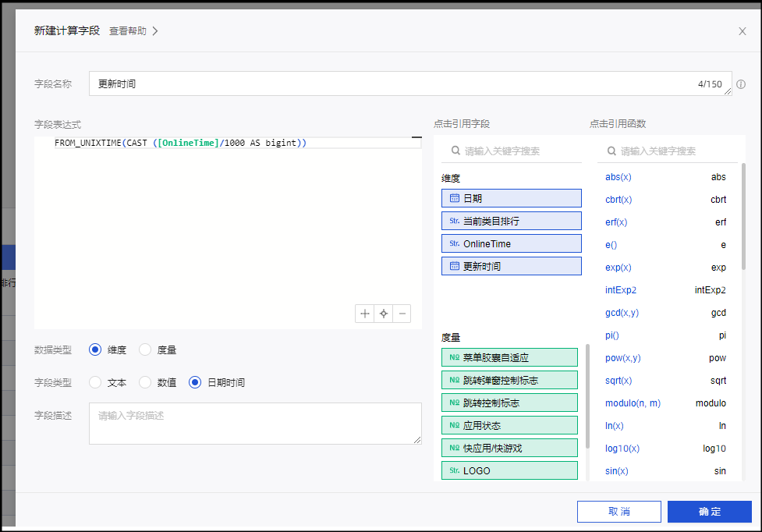Click 确定 to confirm
Screen dimensions: 762x532
coord(709,512)
